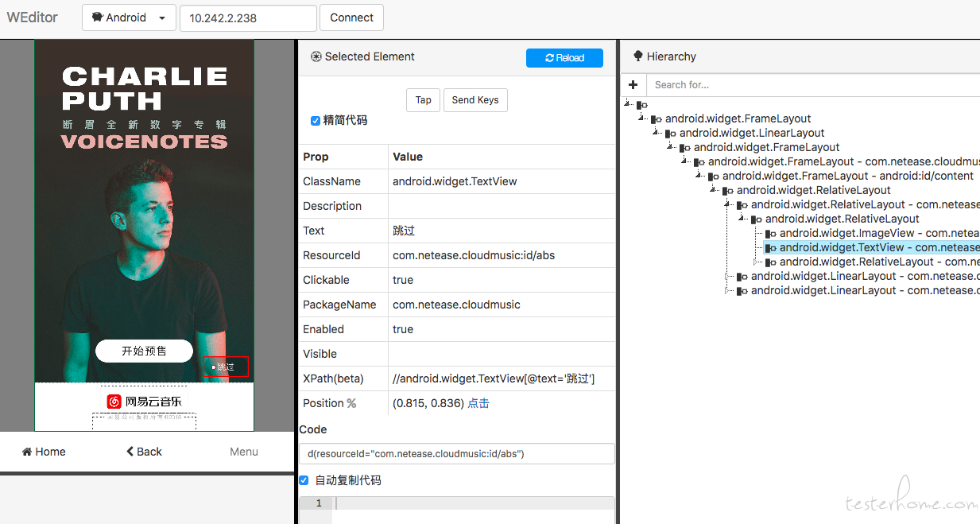
Task: Click the generated code field with resourceId
Action: [457, 453]
